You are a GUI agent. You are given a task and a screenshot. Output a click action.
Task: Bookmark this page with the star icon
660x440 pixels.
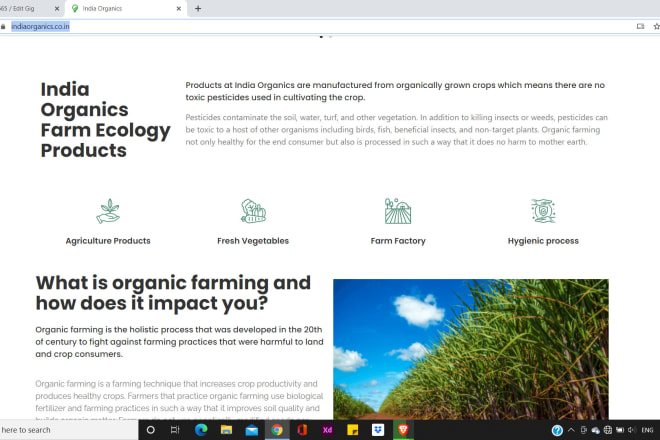(x=656, y=27)
